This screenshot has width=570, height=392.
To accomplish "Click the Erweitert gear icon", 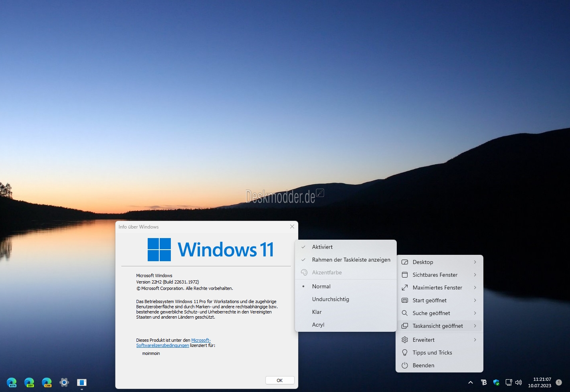I will coord(405,340).
